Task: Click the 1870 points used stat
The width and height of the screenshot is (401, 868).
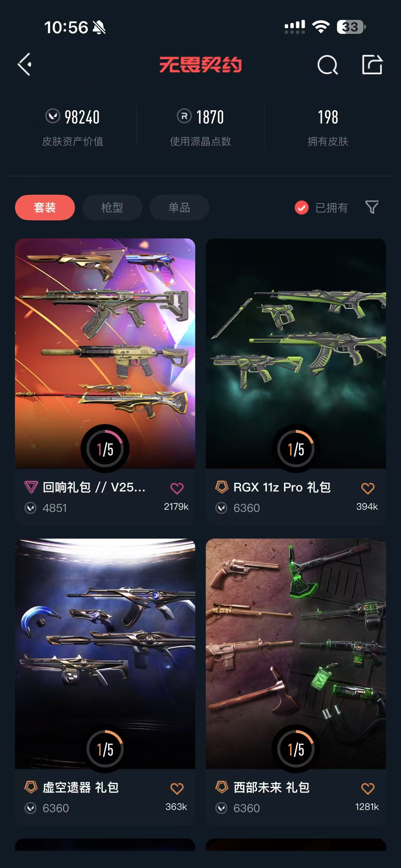Action: (x=210, y=117)
